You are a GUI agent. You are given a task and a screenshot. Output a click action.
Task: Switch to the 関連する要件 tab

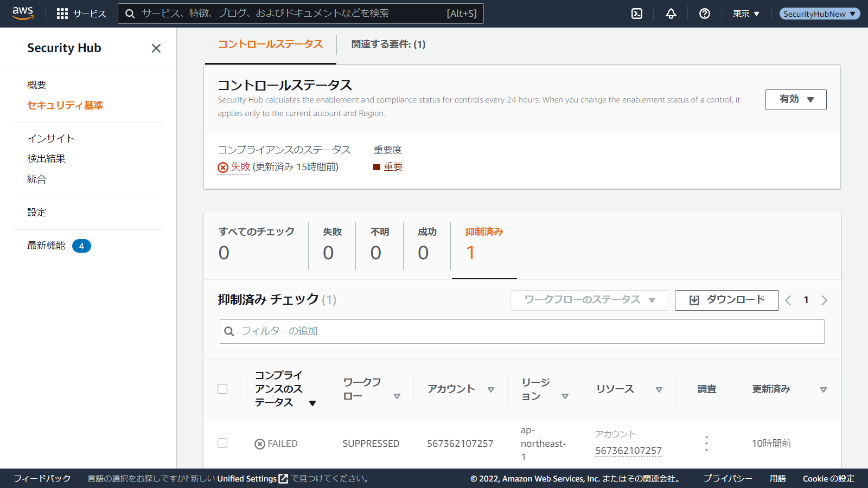388,44
